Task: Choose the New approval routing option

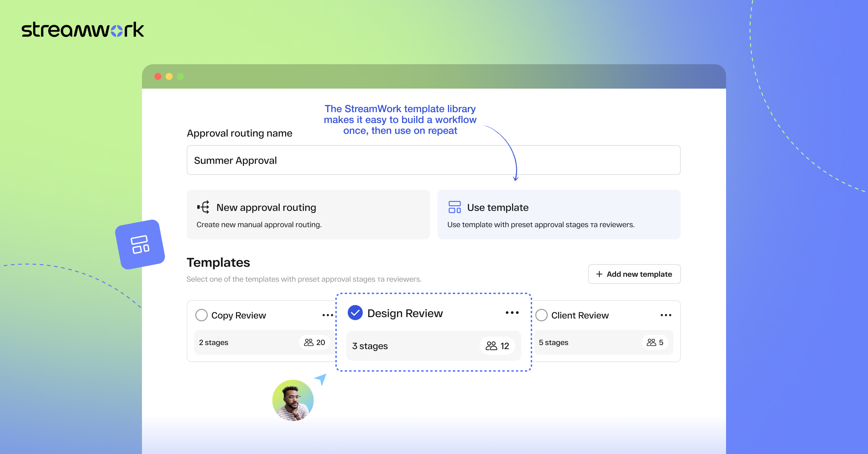Action: tap(308, 215)
